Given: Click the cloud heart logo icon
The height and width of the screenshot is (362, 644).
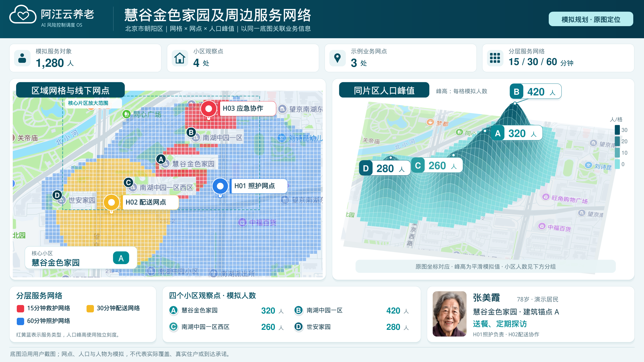Looking at the screenshot, I should tap(23, 15).
